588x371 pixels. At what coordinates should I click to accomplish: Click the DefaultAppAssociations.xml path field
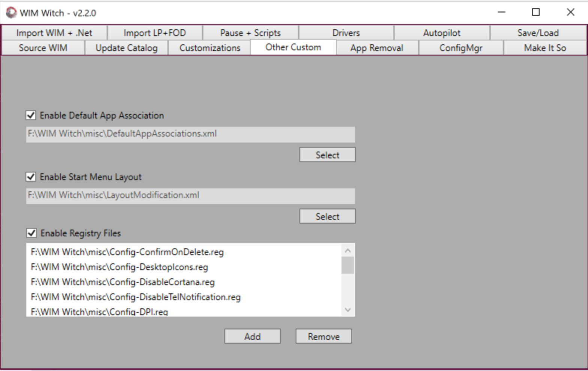(x=190, y=134)
